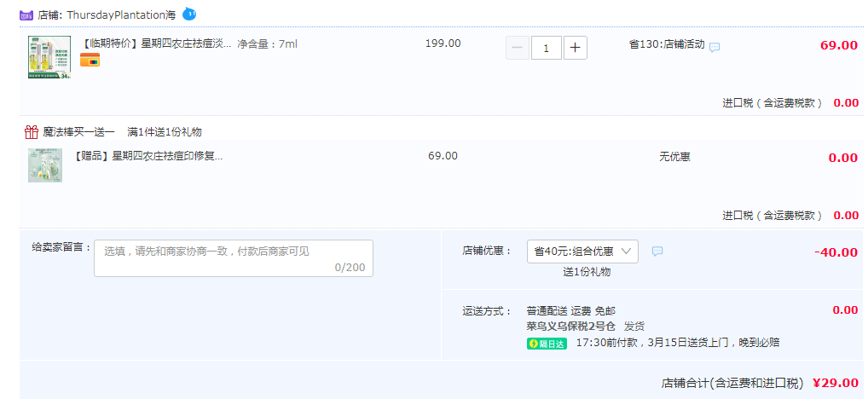Click the 送1份礼物 text below dropdown
Image resolution: width=868 pixels, height=399 pixels.
tap(587, 272)
